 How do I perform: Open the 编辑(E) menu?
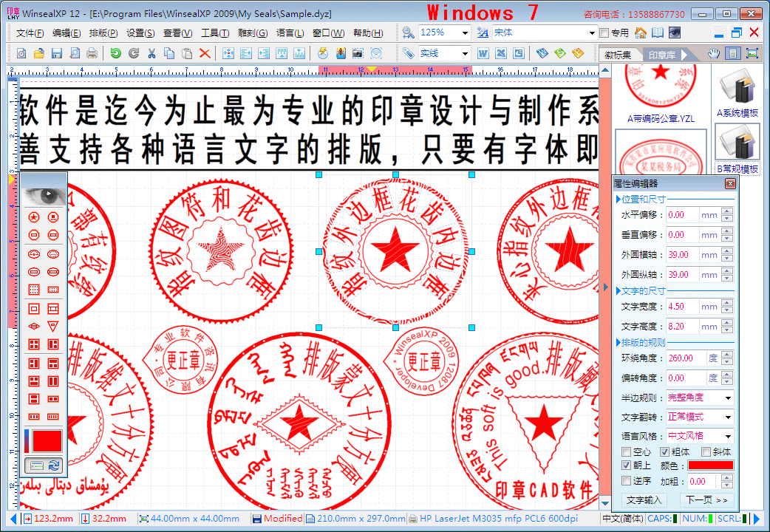coord(67,33)
